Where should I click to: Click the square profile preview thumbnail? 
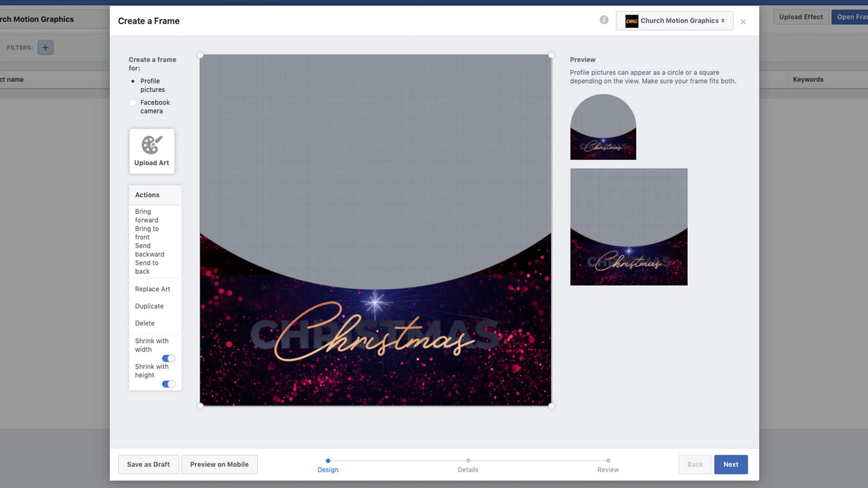629,227
